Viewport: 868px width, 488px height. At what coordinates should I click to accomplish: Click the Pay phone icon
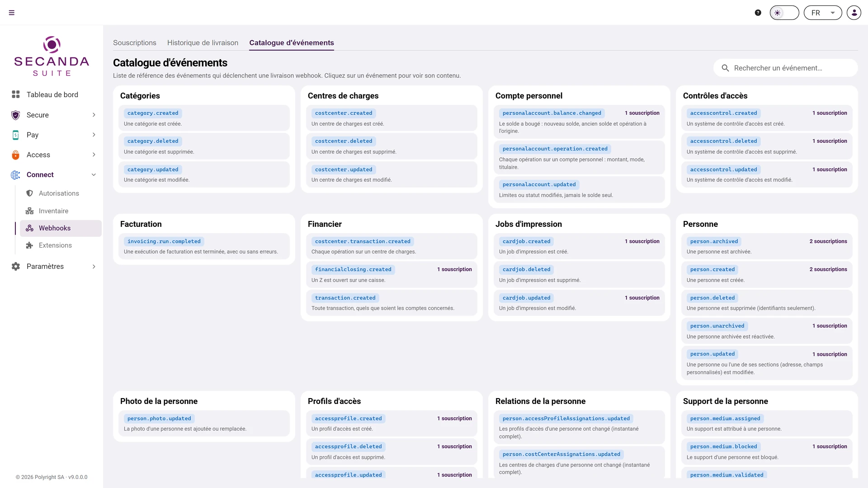coord(16,135)
